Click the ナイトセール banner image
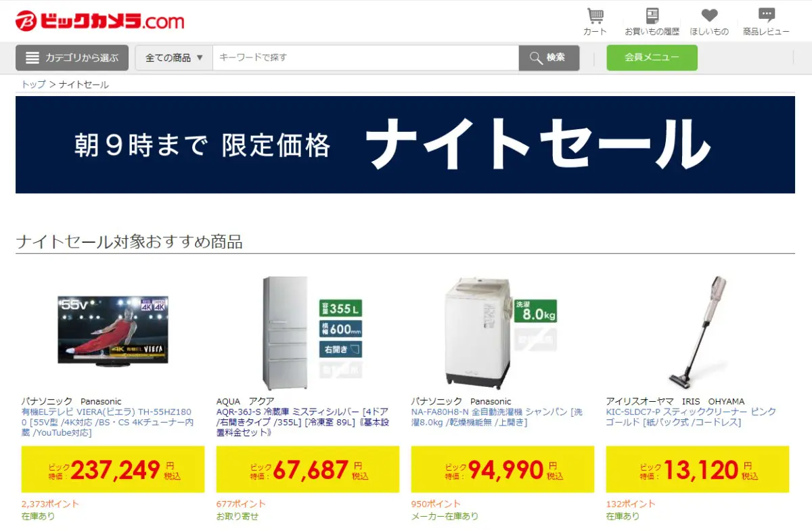The image size is (812, 531). click(405, 145)
